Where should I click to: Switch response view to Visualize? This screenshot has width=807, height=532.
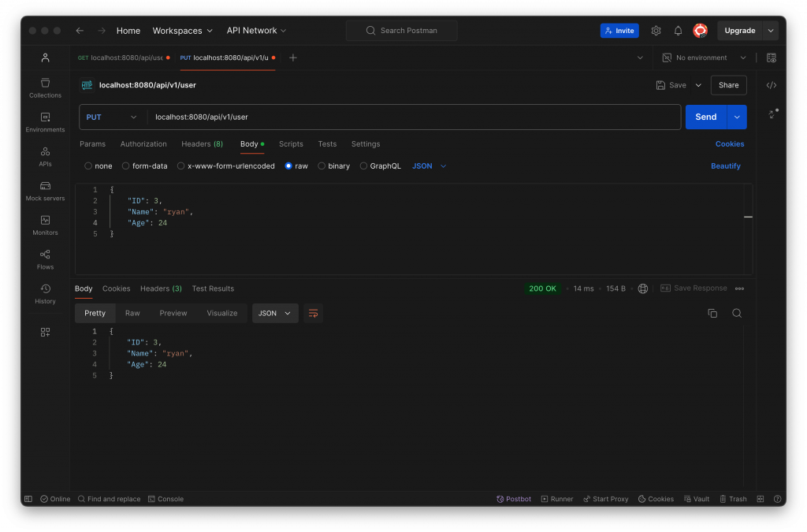pos(221,314)
